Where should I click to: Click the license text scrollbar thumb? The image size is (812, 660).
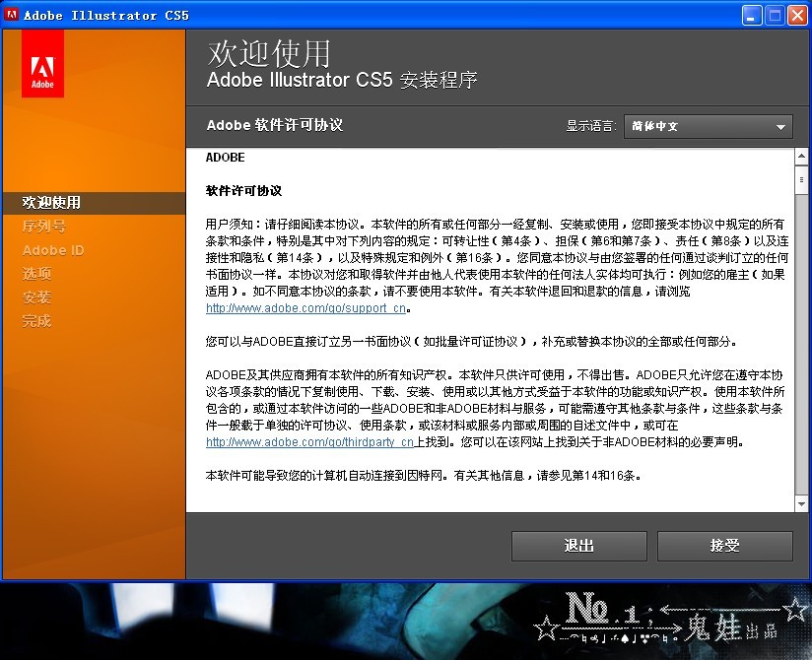pyautogui.click(x=801, y=179)
